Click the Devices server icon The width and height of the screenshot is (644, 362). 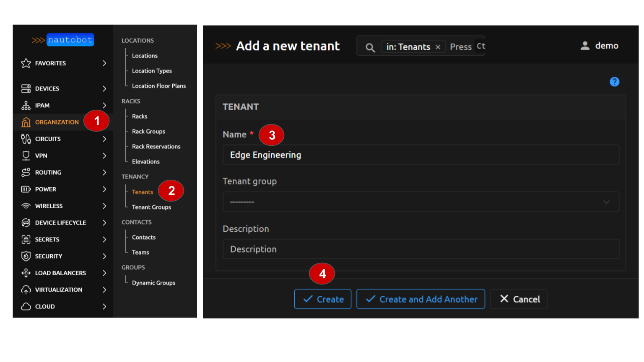pyautogui.click(x=26, y=88)
